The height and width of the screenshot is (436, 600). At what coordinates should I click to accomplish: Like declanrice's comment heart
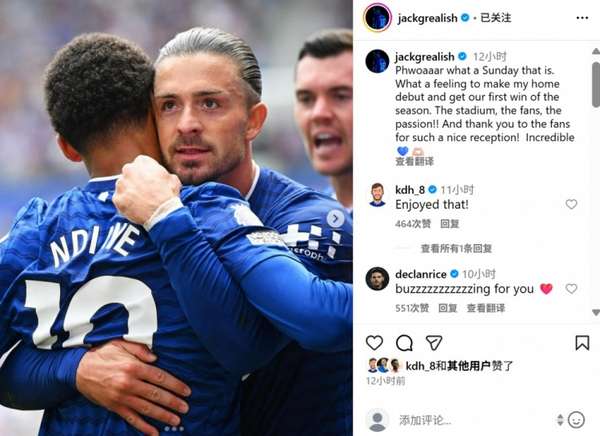pos(571,288)
